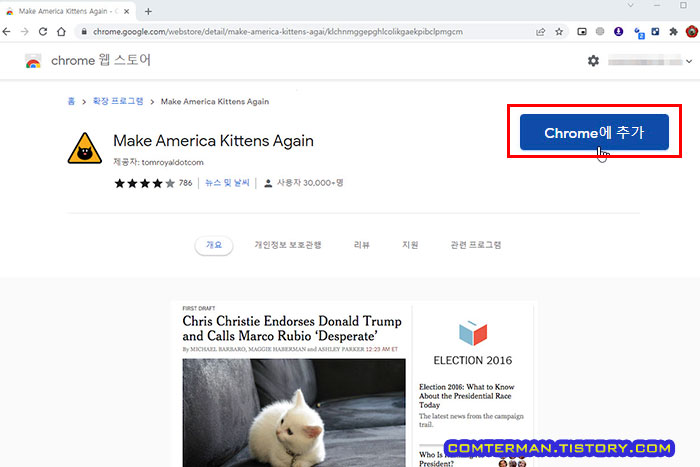Click the Chrome web store logo

click(33, 61)
